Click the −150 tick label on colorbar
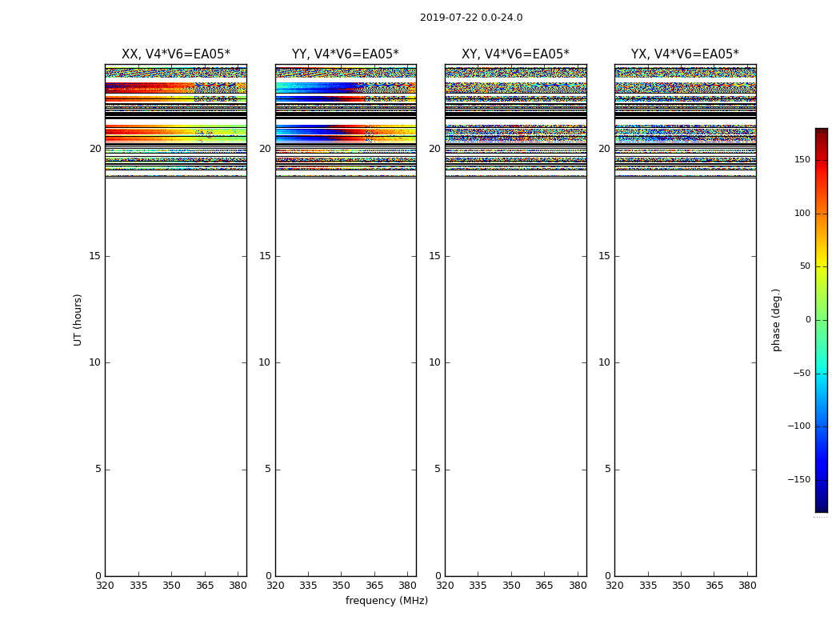Image resolution: width=840 pixels, height=640 pixels. [798, 480]
